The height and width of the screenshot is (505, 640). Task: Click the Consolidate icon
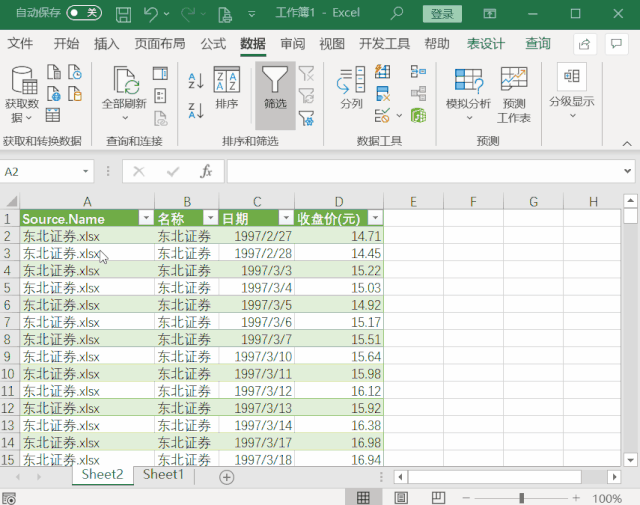pos(418,72)
